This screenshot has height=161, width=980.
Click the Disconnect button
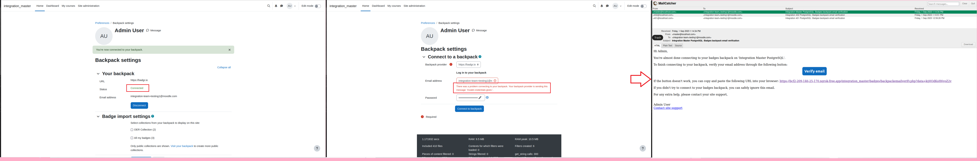point(139,105)
